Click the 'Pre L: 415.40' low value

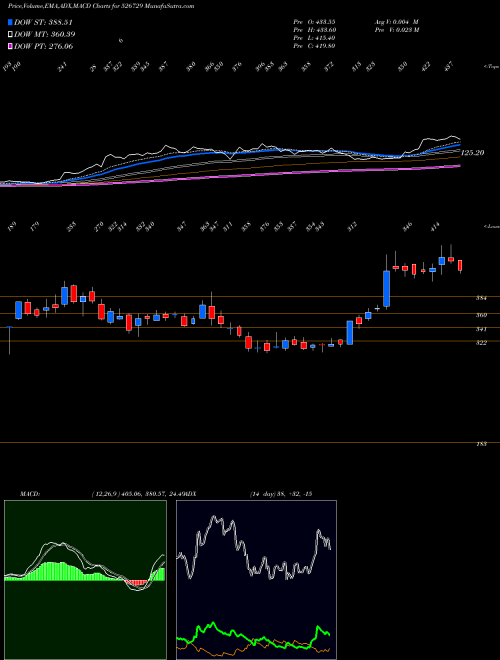(x=314, y=38)
